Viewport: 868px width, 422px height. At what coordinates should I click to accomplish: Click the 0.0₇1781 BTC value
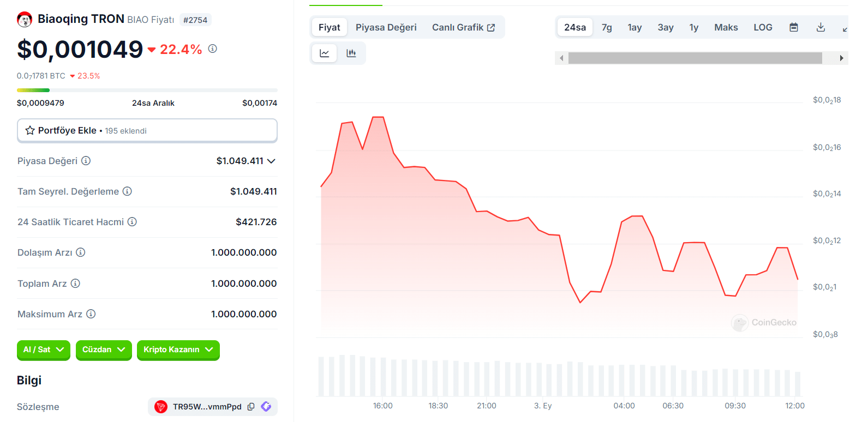point(41,76)
